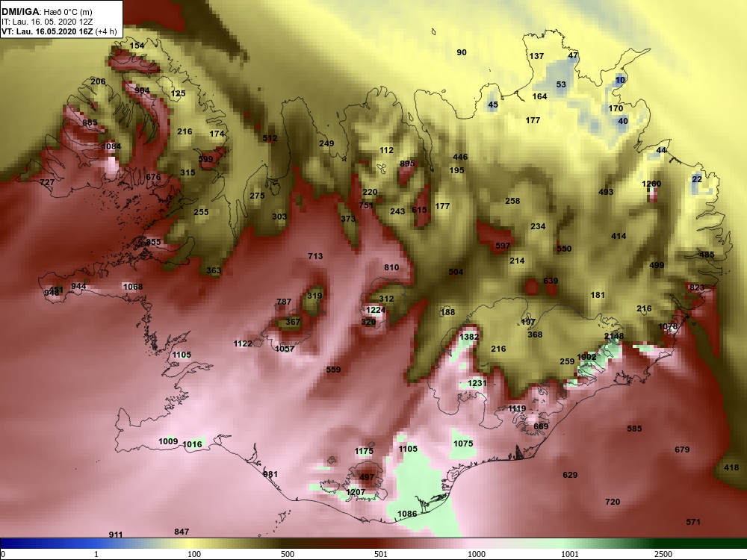Click the map value '137'
This screenshot has width=747, height=560.
click(536, 56)
